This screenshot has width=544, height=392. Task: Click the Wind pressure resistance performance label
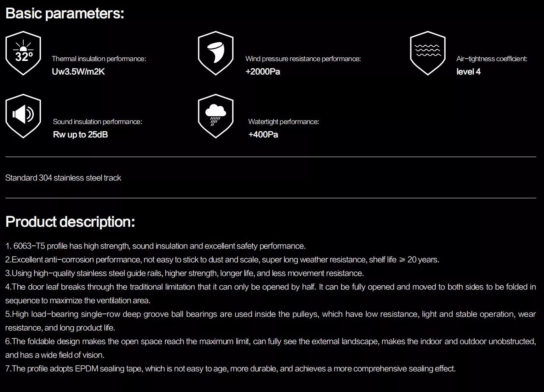pos(303,59)
